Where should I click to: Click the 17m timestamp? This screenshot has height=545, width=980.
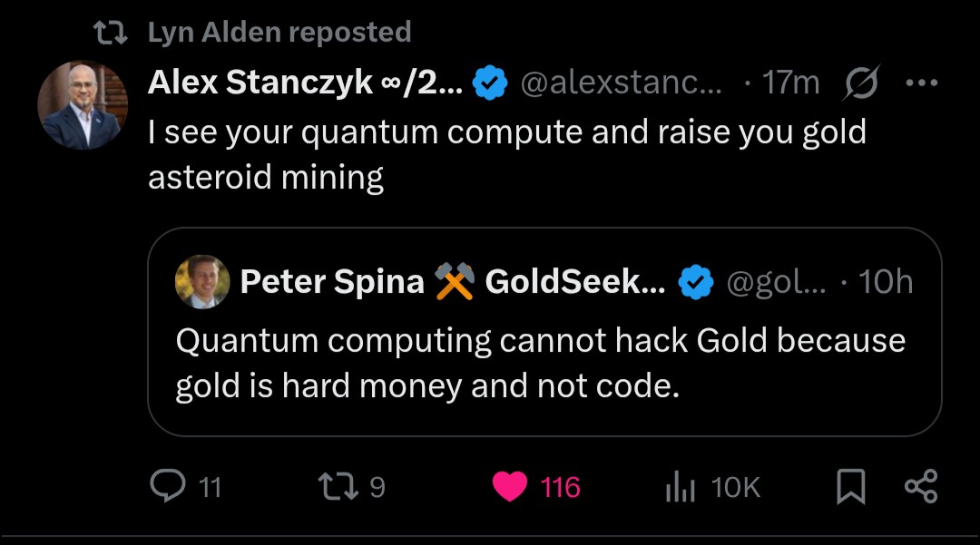point(790,84)
